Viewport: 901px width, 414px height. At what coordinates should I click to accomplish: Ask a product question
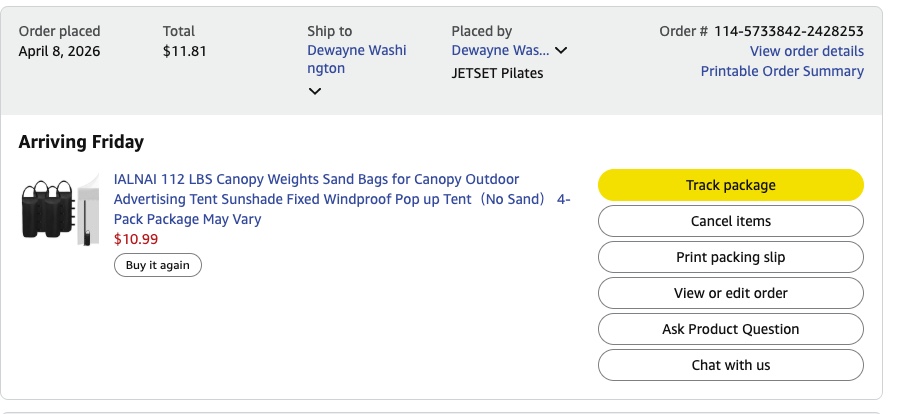click(730, 329)
